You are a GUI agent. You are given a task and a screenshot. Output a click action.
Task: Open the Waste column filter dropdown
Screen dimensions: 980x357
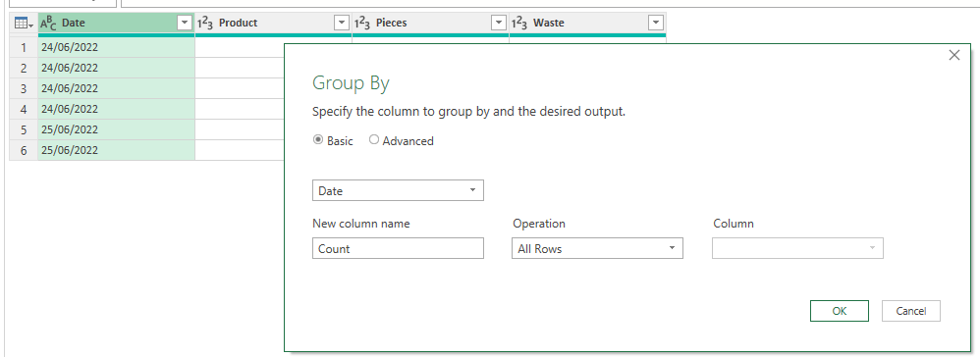[x=656, y=24]
